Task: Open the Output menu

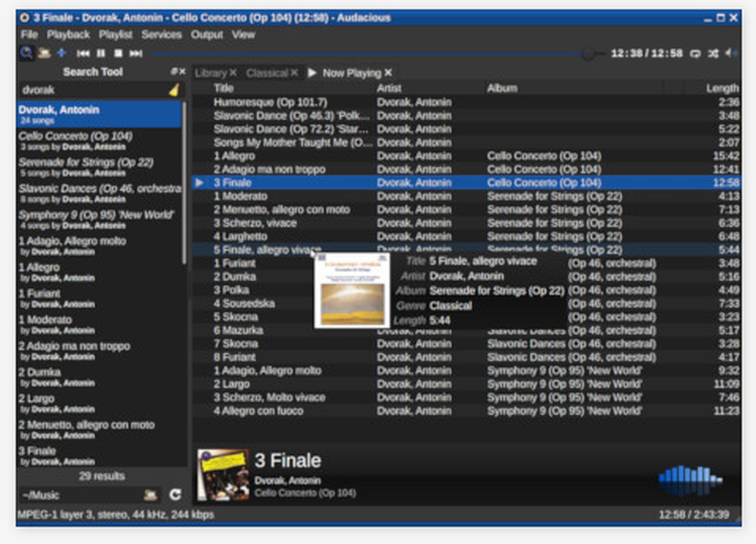Action: click(207, 35)
